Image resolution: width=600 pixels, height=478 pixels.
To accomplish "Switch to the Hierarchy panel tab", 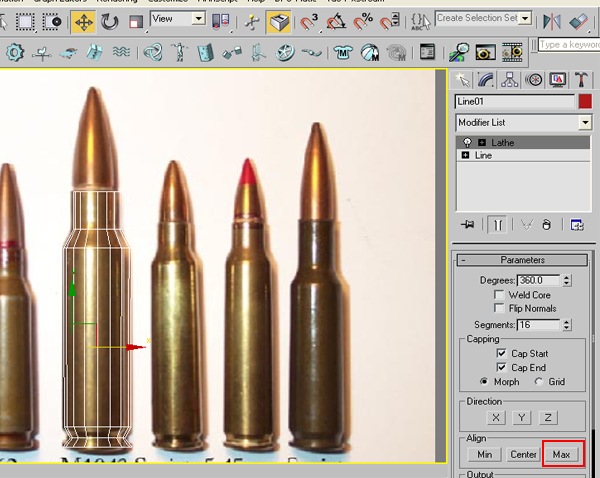I will 510,80.
